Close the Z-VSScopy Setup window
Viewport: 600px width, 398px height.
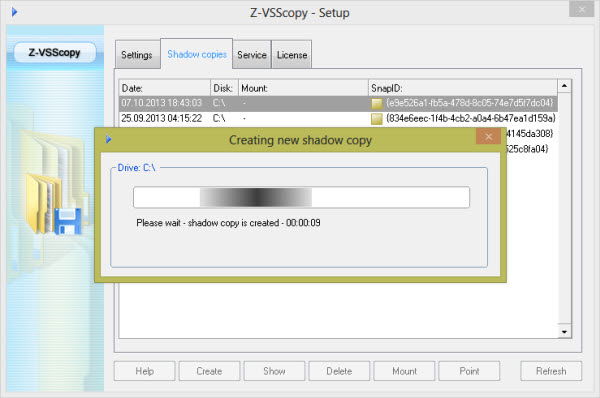[581, 9]
